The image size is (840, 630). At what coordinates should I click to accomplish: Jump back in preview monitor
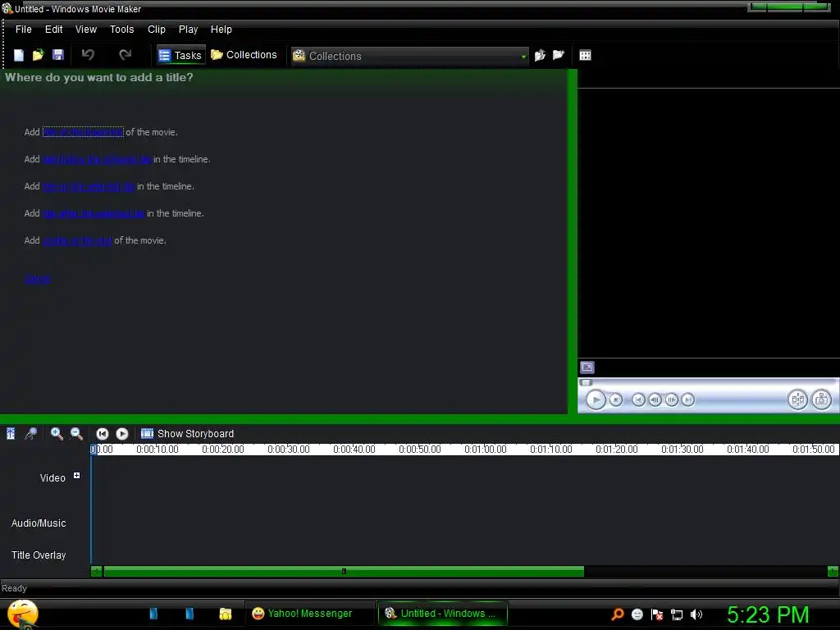point(638,399)
